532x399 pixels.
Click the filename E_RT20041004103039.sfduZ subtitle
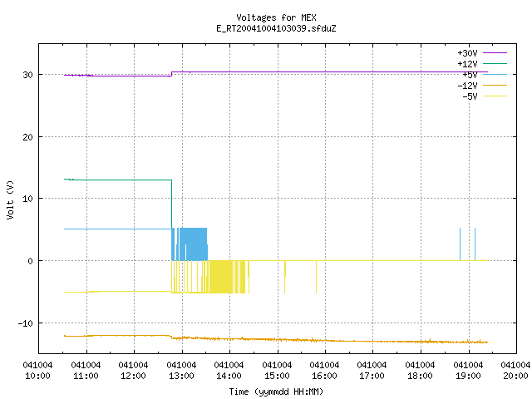pos(276,28)
